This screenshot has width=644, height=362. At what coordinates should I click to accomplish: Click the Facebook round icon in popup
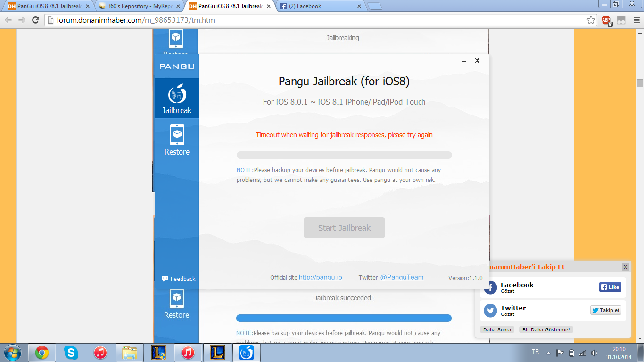click(x=491, y=288)
